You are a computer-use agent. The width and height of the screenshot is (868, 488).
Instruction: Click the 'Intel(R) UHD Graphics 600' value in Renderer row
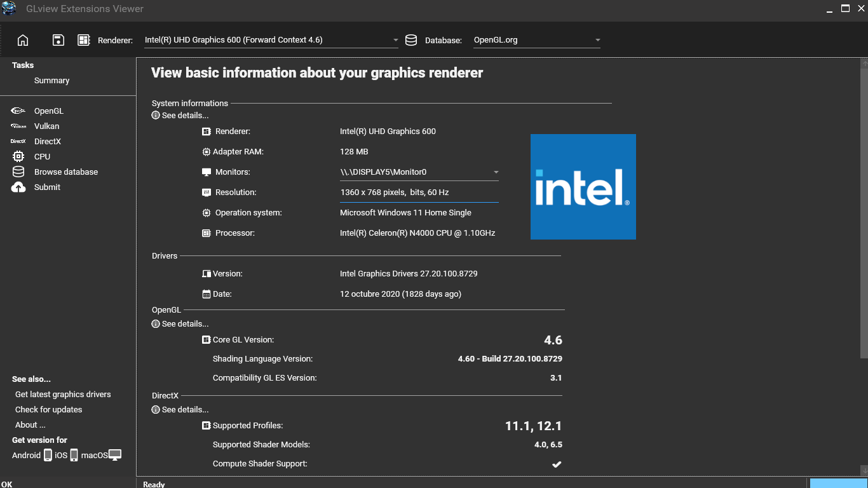tap(388, 132)
